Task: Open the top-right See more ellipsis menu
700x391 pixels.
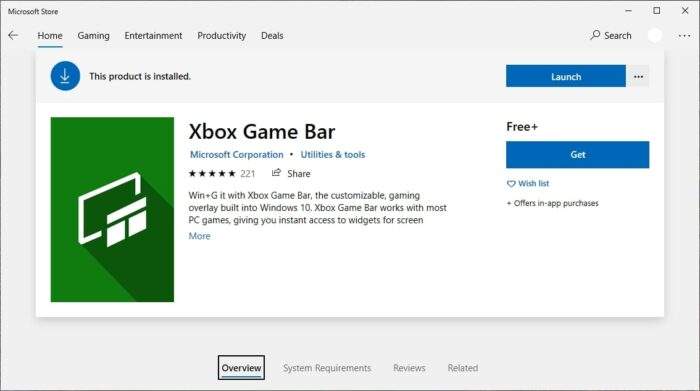Action: pyautogui.click(x=684, y=35)
